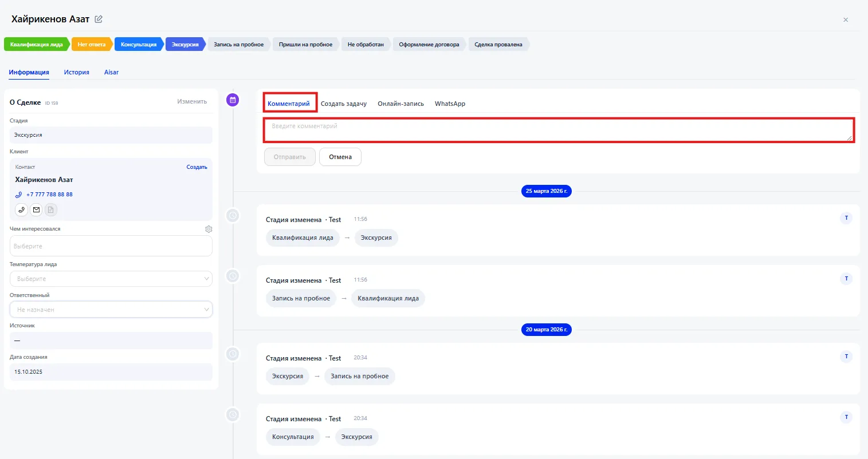The width and height of the screenshot is (868, 459).
Task: Mark deal as Сделка провалена
Action: point(498,45)
